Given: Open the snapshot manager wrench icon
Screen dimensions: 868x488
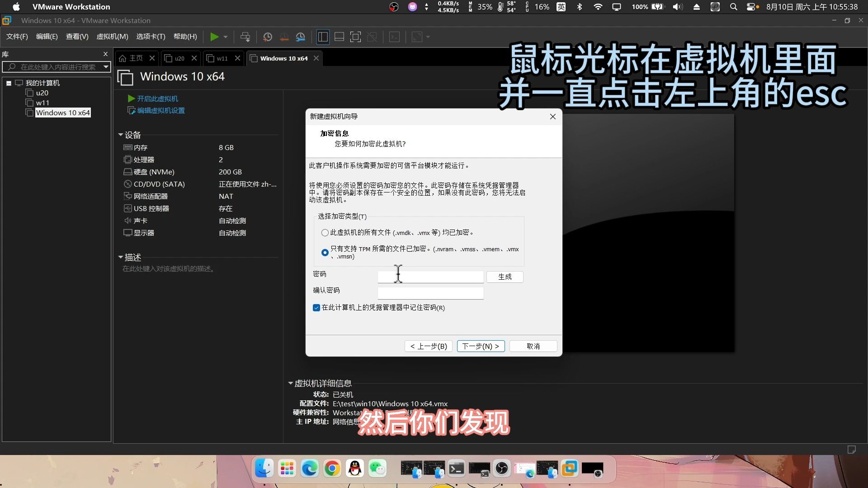Looking at the screenshot, I should coord(301,37).
